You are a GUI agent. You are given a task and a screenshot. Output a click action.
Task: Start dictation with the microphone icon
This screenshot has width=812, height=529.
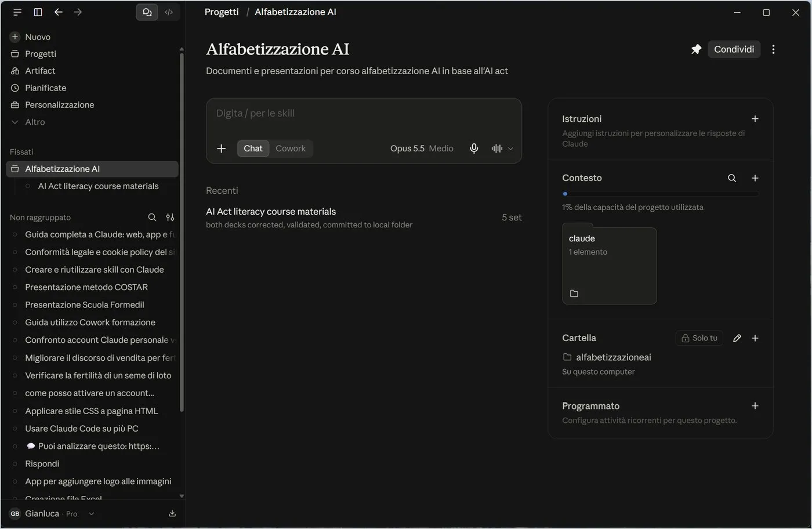pos(474,148)
